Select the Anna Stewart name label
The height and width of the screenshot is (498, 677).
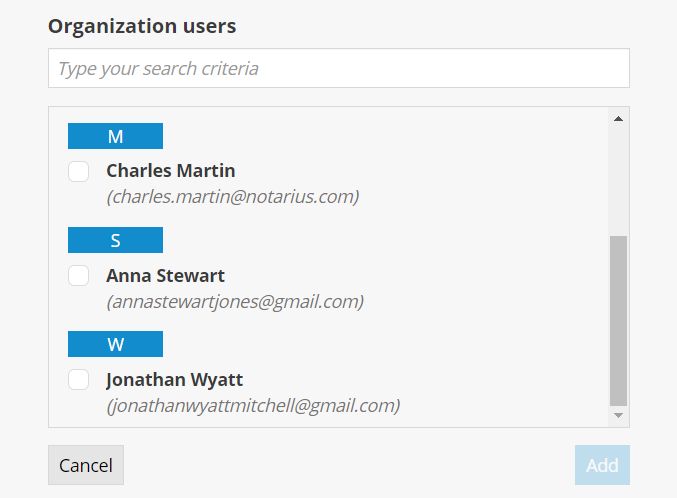tap(165, 275)
